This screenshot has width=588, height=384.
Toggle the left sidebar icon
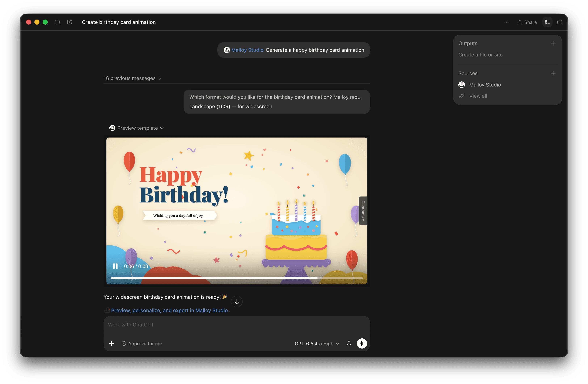[x=57, y=22]
